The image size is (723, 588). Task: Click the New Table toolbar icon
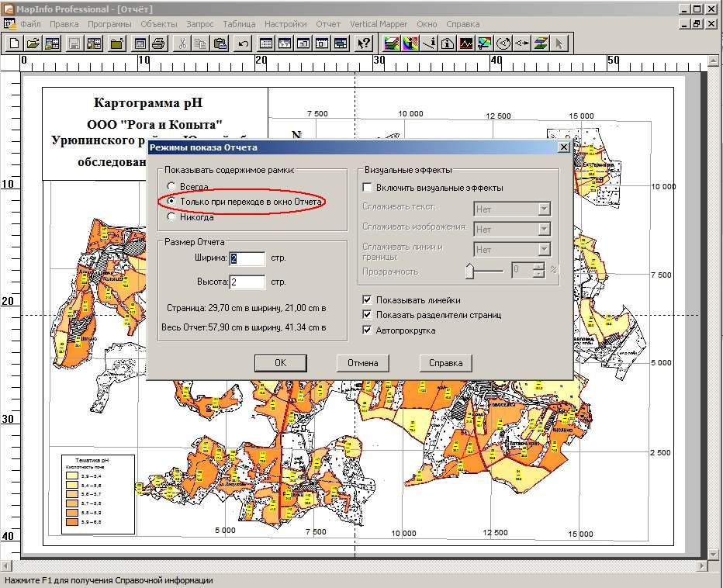14,43
